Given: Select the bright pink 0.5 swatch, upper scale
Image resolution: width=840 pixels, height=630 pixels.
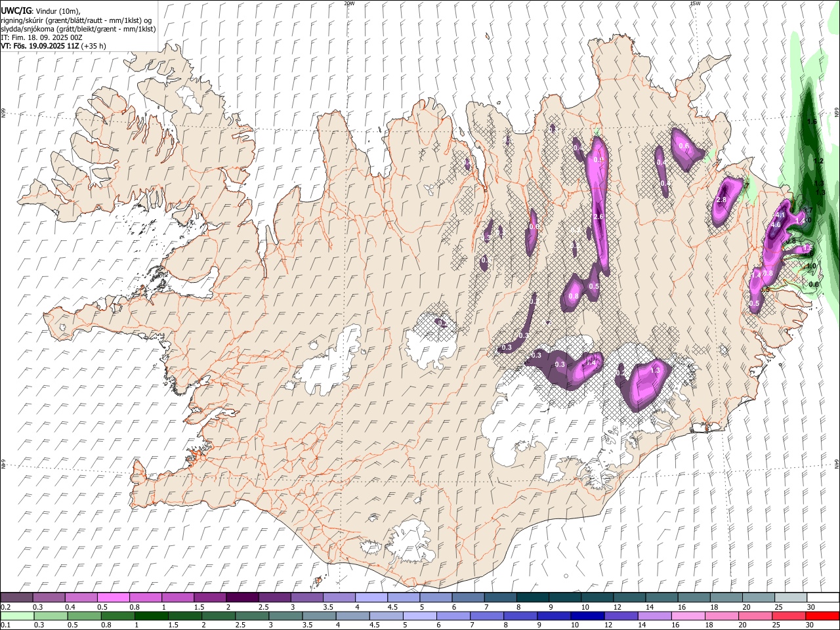Looking at the screenshot, I should pyautogui.click(x=113, y=598).
